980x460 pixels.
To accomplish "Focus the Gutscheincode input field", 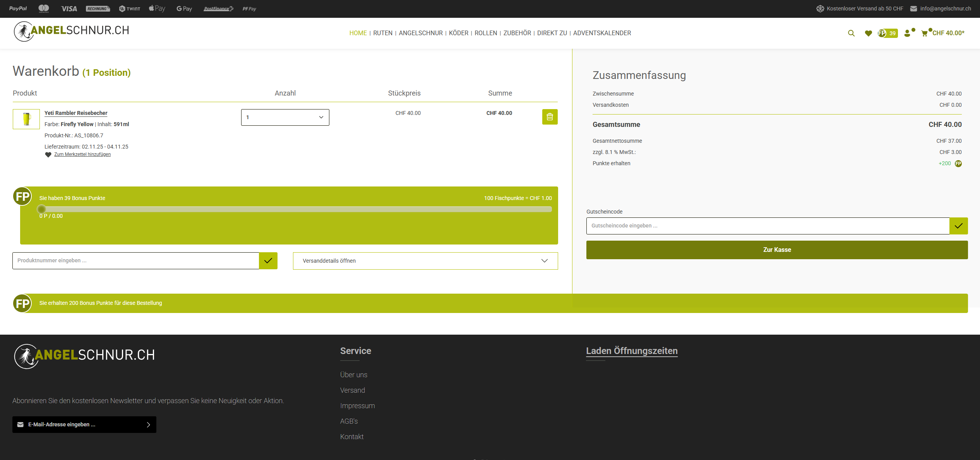I will (x=768, y=226).
